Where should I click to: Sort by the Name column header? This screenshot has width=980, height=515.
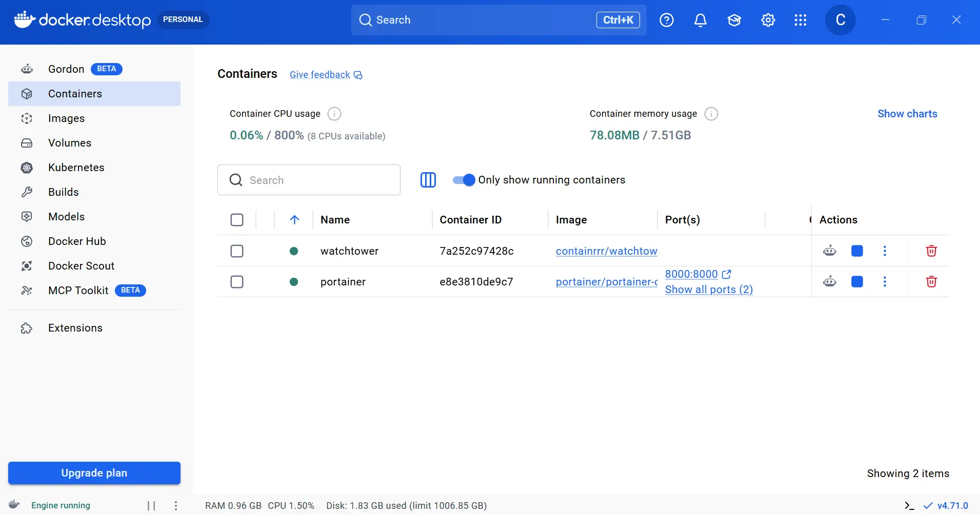(x=335, y=220)
